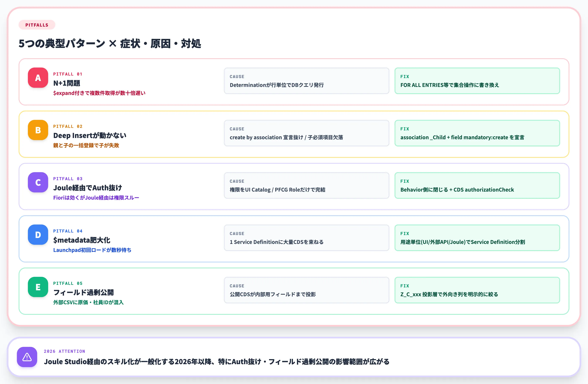Click the Fioriは効くがJoule経由は権限スルー symptom text
Screen dimensions: 588x384
click(x=96, y=198)
